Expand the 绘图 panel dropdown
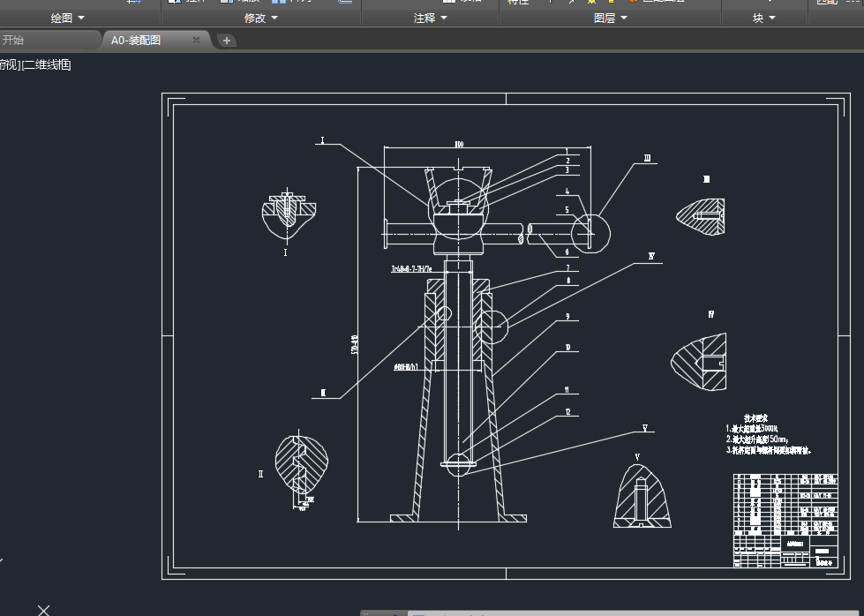 [x=68, y=18]
